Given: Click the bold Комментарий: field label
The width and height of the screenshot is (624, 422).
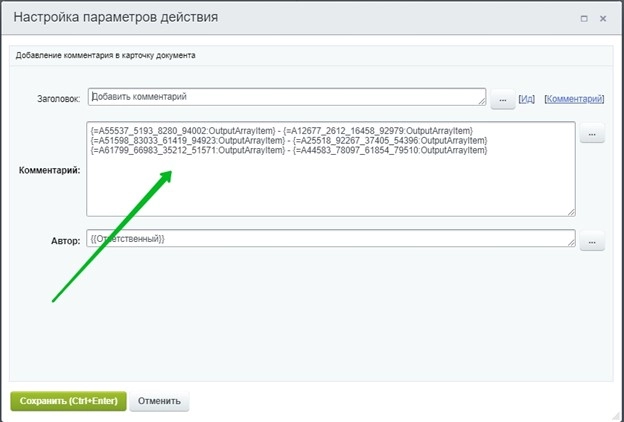Looking at the screenshot, I should coord(50,170).
